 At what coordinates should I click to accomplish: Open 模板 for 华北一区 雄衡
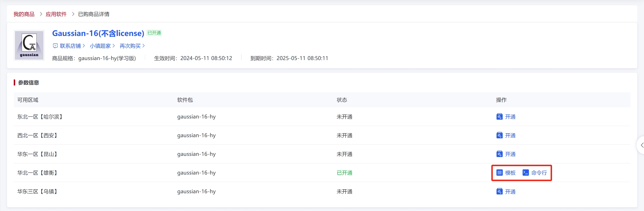coord(510,173)
